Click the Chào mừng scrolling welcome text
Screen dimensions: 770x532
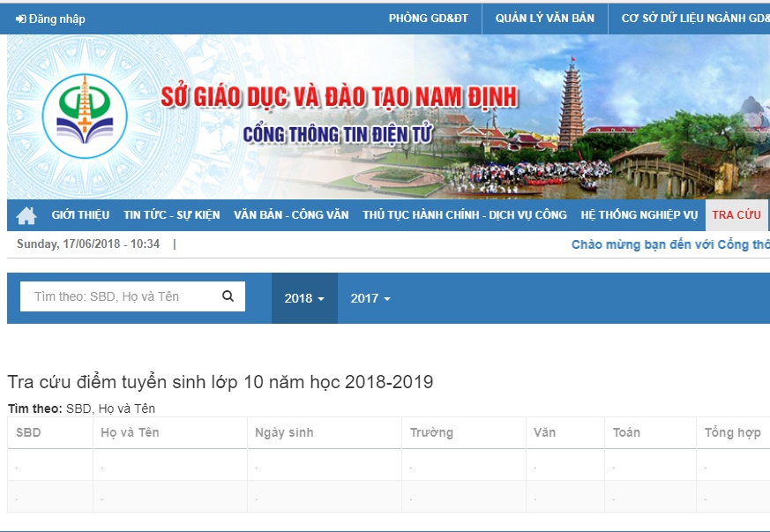(x=670, y=244)
